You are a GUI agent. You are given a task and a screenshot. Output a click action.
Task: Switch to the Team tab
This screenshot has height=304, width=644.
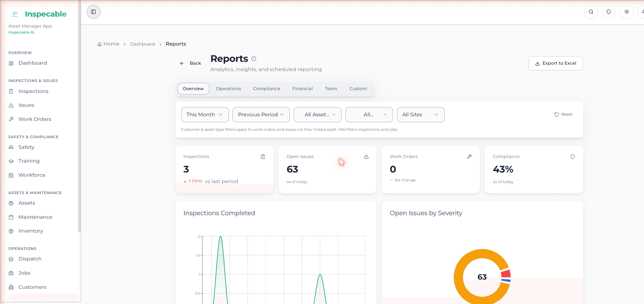tap(331, 89)
